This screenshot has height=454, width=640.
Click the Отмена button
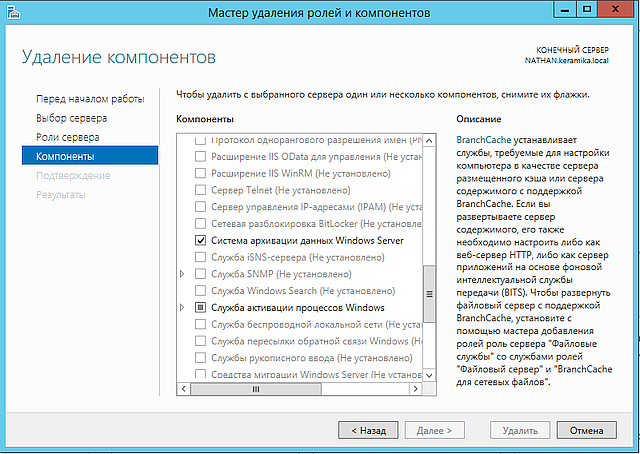[x=587, y=430]
